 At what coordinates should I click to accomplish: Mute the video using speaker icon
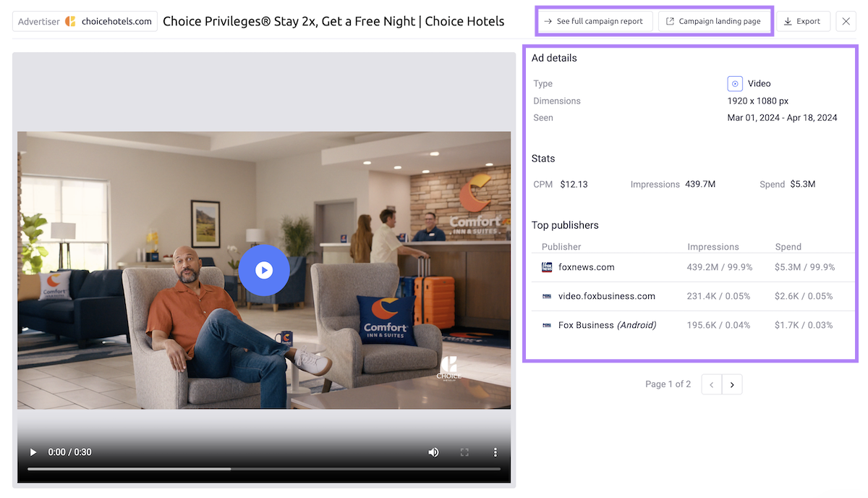pos(433,452)
